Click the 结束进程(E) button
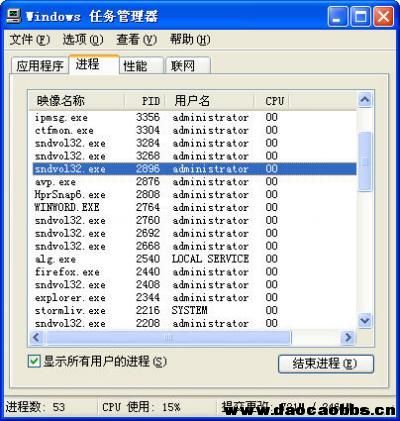Screen dimensions: 400x421 pos(326,363)
